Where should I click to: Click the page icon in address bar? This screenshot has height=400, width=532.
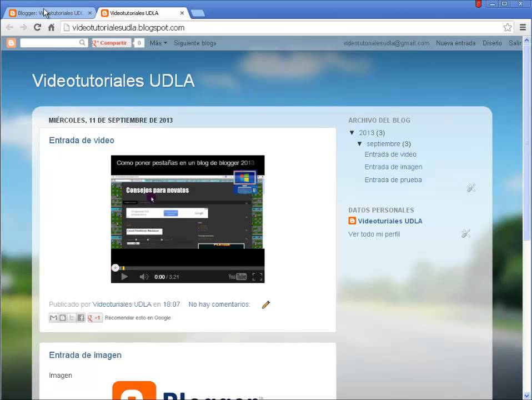67,28
